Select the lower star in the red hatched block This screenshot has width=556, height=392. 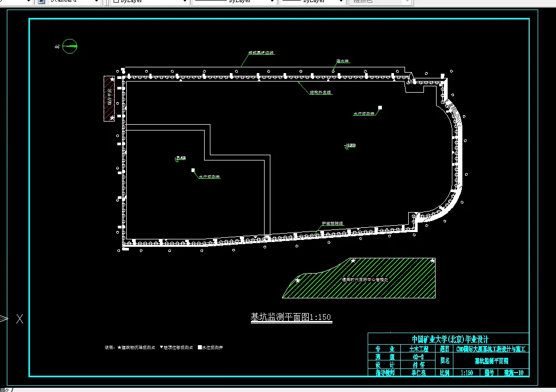click(112, 117)
